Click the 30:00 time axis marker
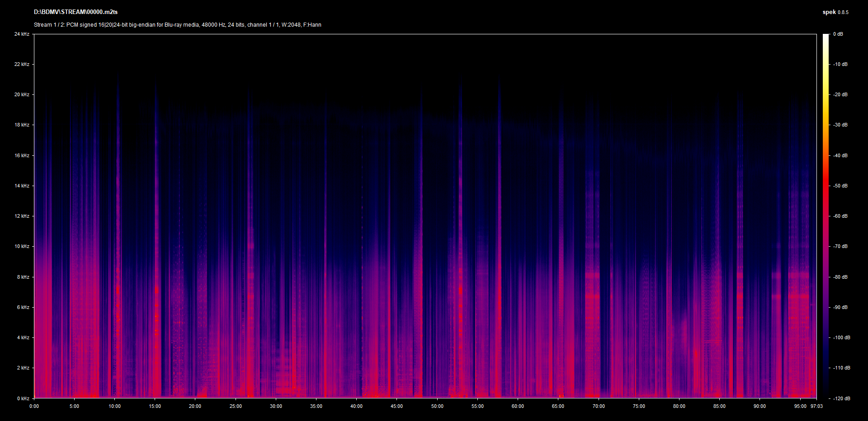868x421 pixels. pyautogui.click(x=276, y=406)
